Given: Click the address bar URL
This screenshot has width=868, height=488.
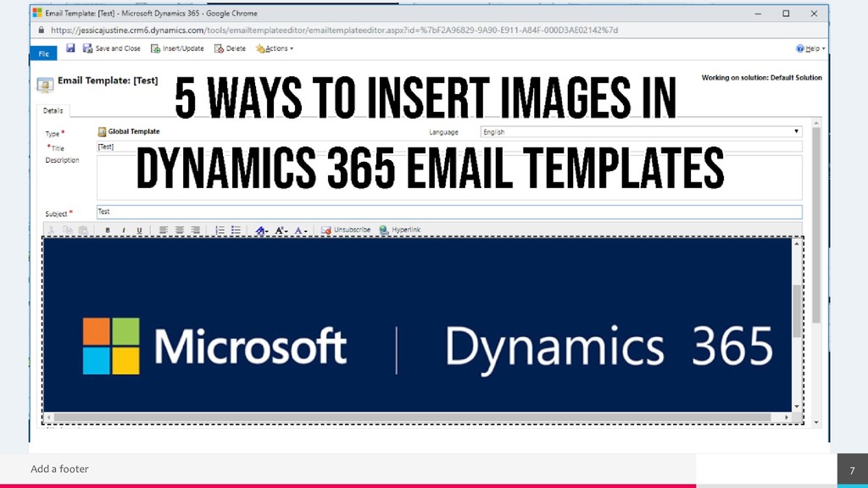Looking at the screenshot, I should (x=334, y=30).
